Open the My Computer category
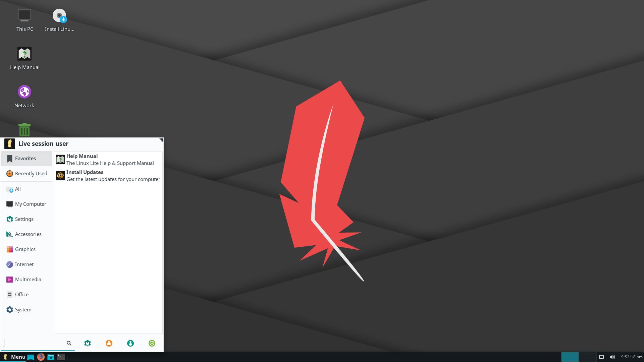 [x=26, y=204]
